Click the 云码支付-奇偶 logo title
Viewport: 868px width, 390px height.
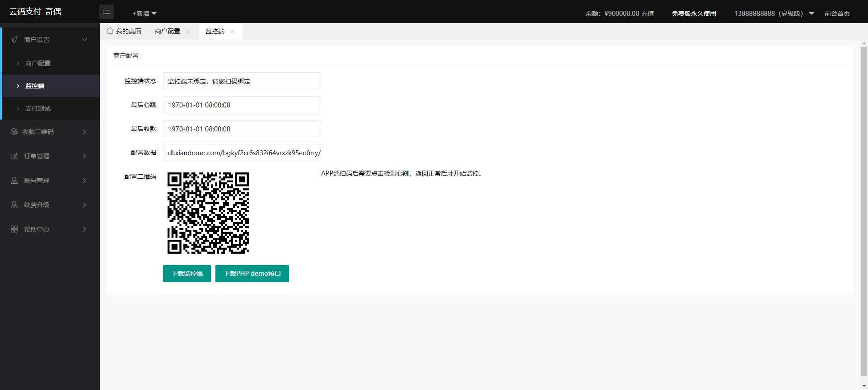(35, 12)
